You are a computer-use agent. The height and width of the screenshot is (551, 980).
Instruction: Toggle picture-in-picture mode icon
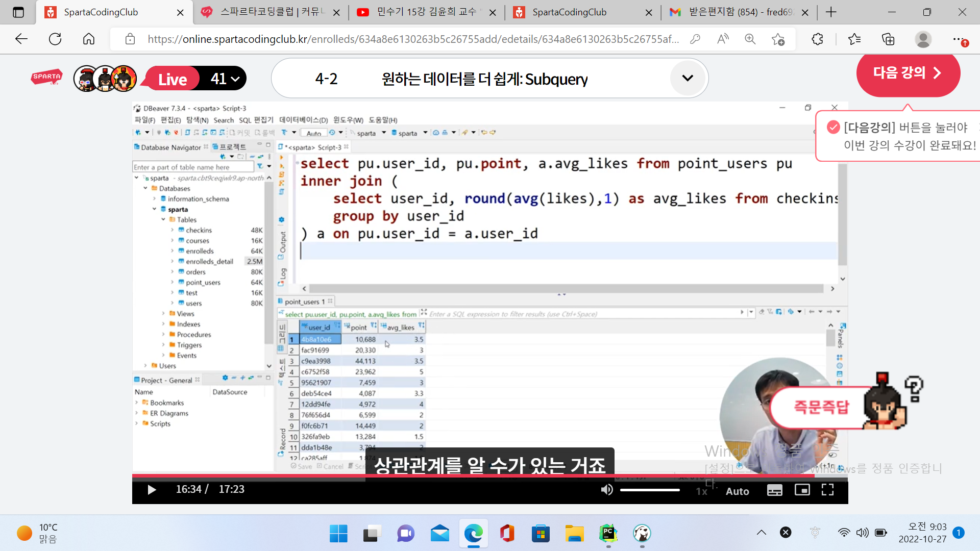click(x=802, y=490)
